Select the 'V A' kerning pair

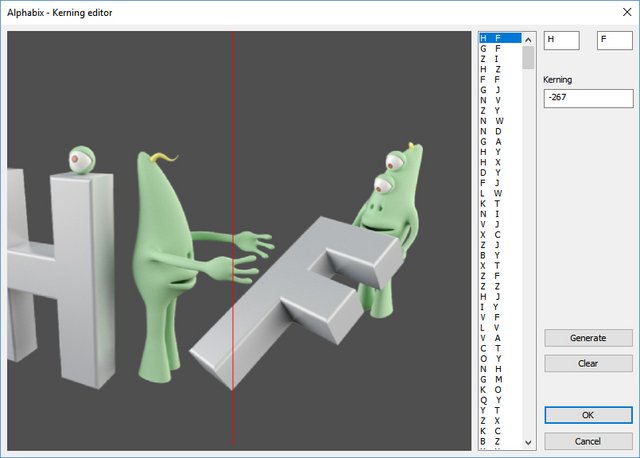click(500, 338)
